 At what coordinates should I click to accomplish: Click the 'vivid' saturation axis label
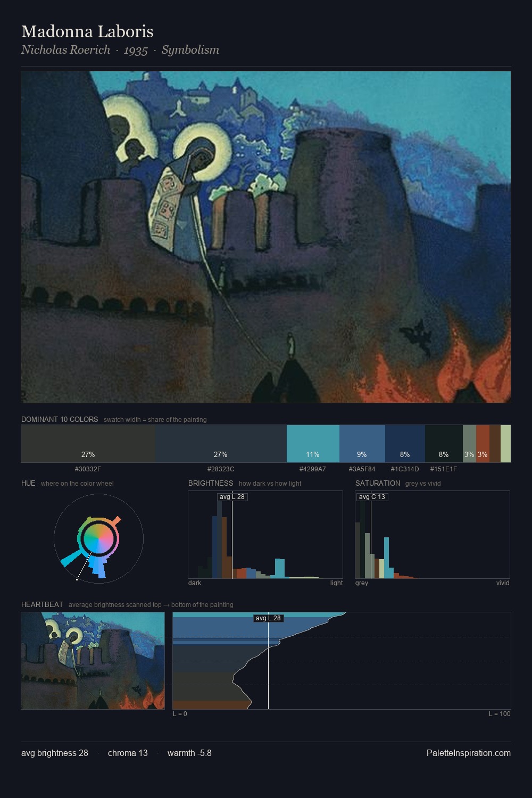point(503,583)
